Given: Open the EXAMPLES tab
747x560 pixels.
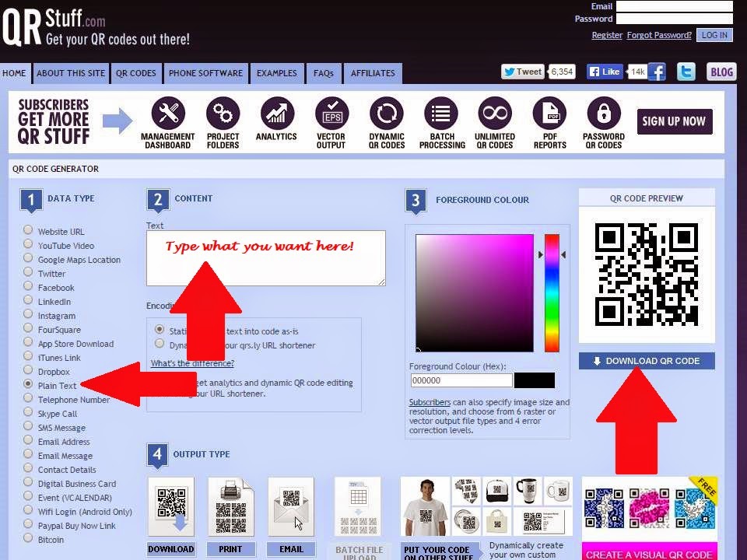Looking at the screenshot, I should tap(277, 73).
